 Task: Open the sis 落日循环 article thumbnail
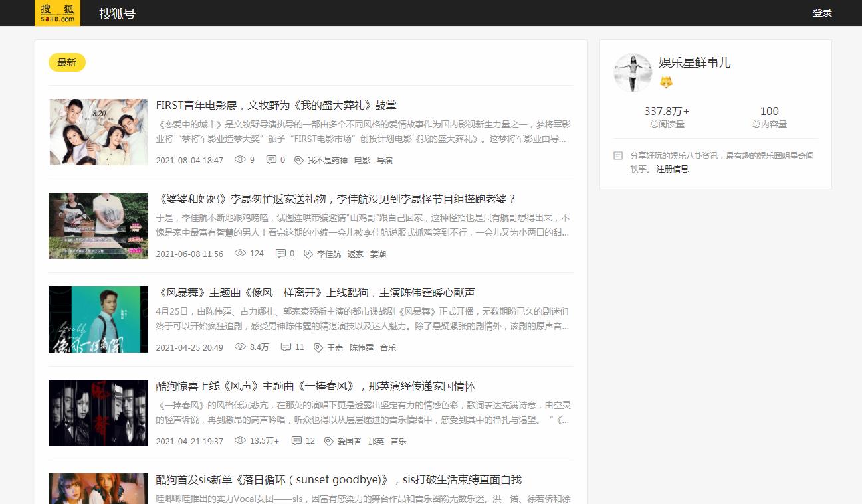coord(98,489)
